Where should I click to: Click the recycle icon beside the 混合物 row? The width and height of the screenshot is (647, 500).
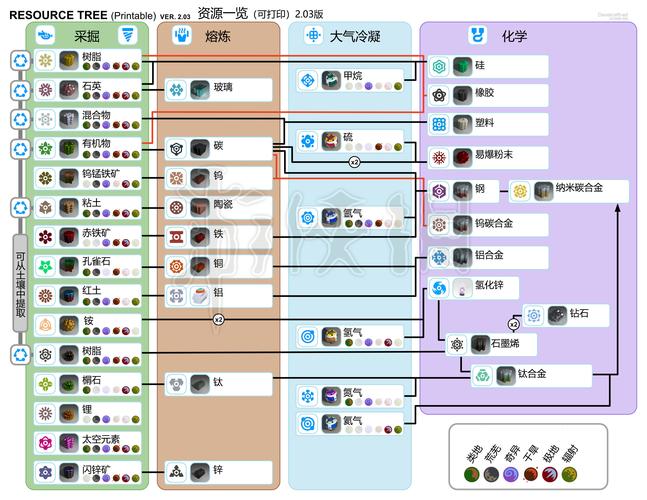point(20,119)
